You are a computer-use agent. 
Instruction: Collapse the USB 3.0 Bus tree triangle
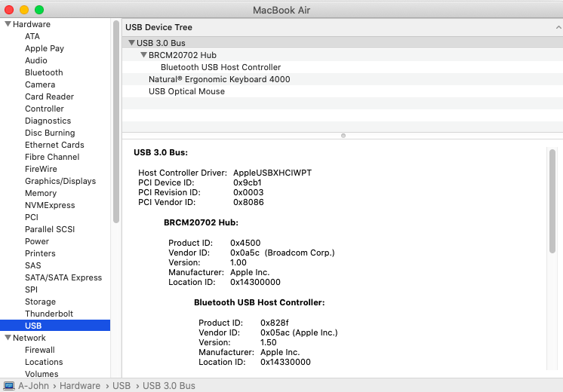(x=131, y=43)
